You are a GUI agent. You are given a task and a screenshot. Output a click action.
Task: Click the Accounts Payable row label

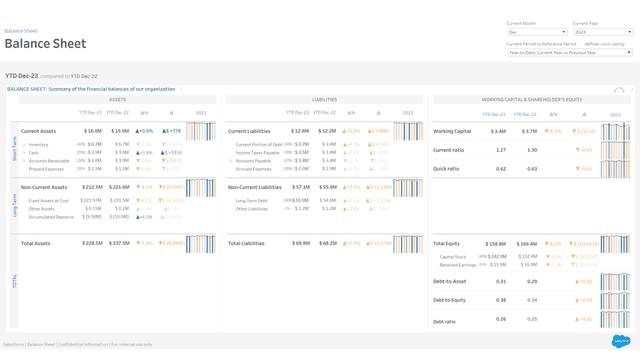[253, 161]
